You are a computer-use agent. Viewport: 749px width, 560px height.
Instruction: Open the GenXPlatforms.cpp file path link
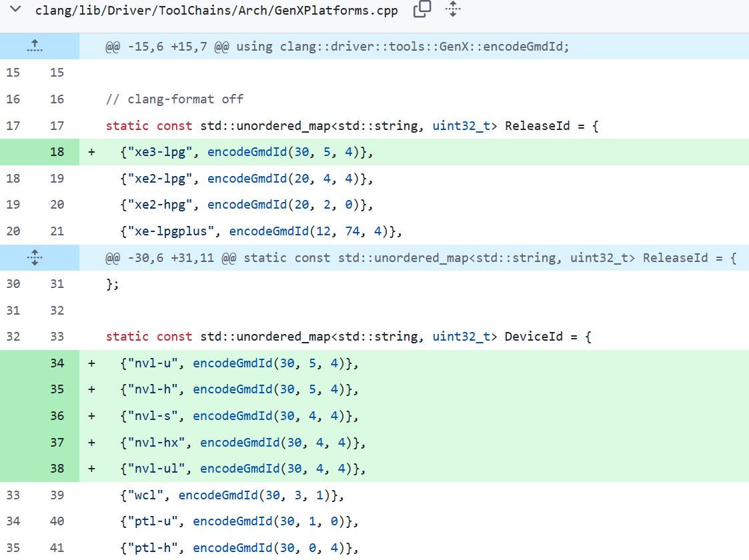216,11
